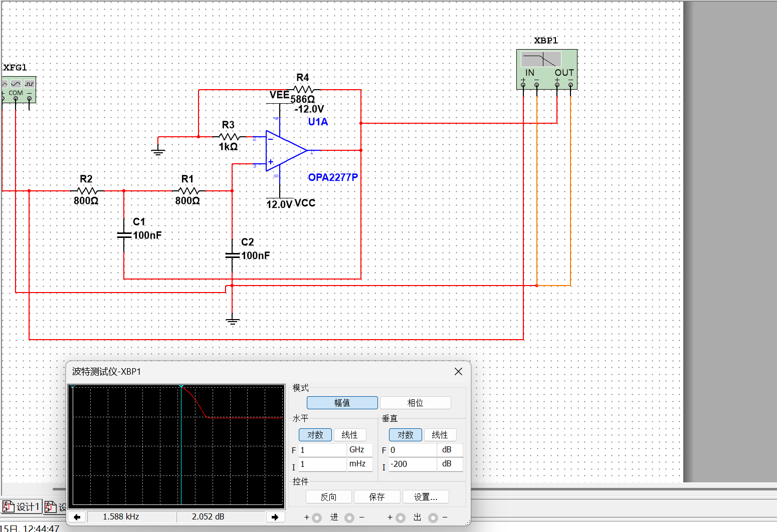Select the ground symbol below C2
This screenshot has width=777, height=532.
tap(232, 321)
